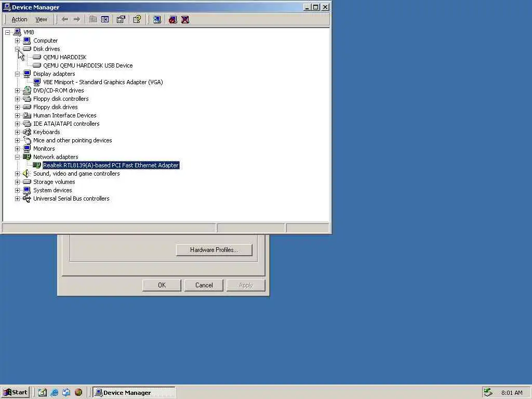This screenshot has height=399, width=532.
Task: Select the Disk drives icon
Action: click(27, 49)
